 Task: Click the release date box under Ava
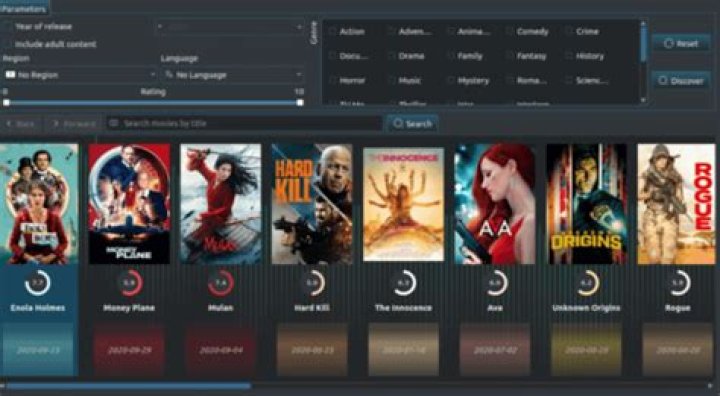[x=495, y=350]
